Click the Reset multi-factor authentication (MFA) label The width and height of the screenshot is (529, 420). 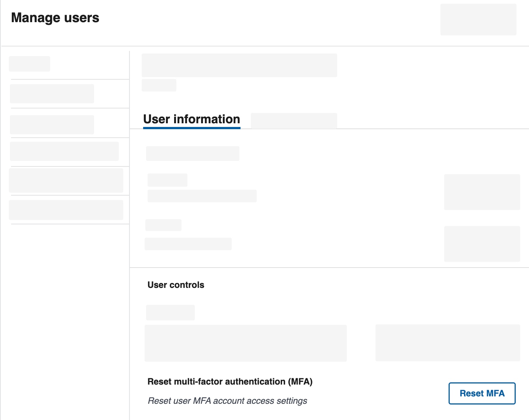coord(230,382)
